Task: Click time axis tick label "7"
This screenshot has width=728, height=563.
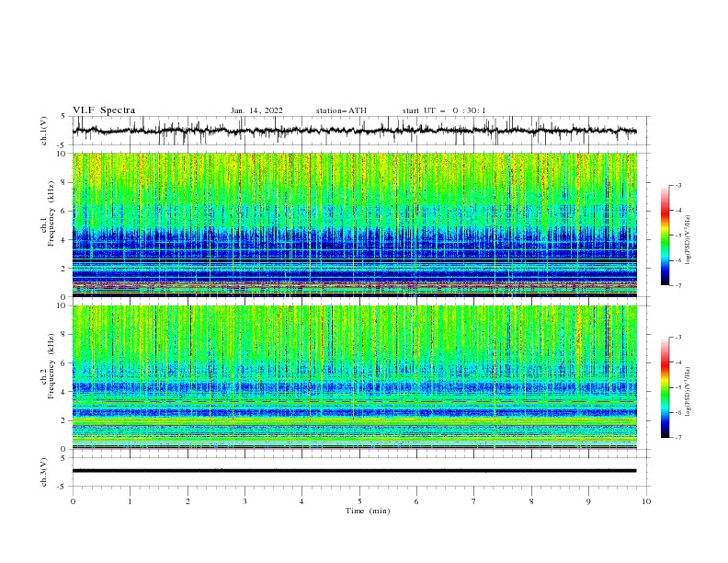Action: pos(474,501)
